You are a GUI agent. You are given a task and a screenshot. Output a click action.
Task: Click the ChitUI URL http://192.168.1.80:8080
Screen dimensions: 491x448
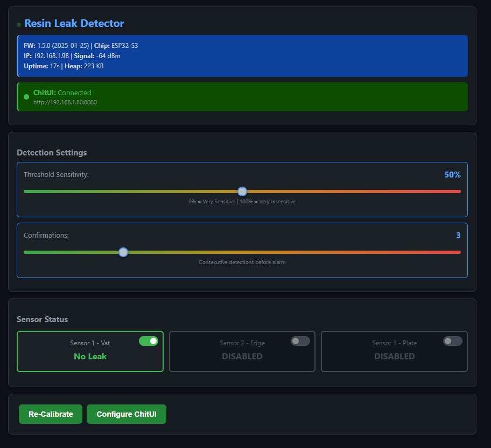[65, 102]
